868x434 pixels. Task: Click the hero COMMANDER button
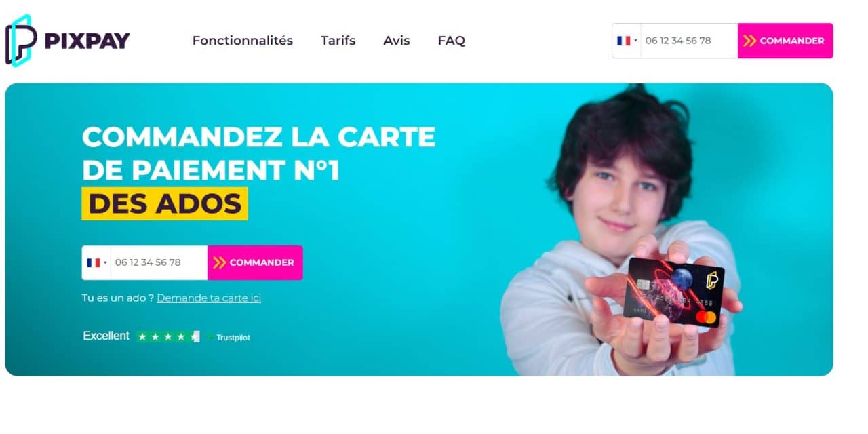click(x=255, y=262)
